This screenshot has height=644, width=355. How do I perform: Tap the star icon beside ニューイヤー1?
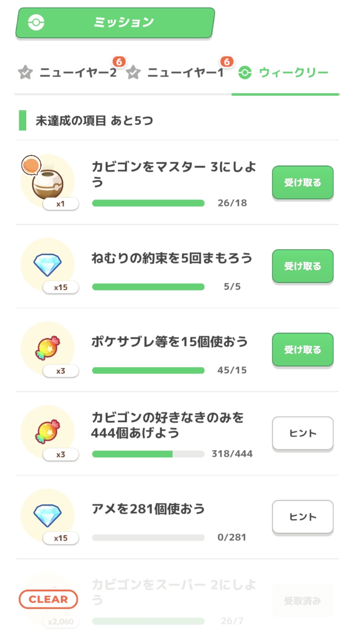point(133,73)
